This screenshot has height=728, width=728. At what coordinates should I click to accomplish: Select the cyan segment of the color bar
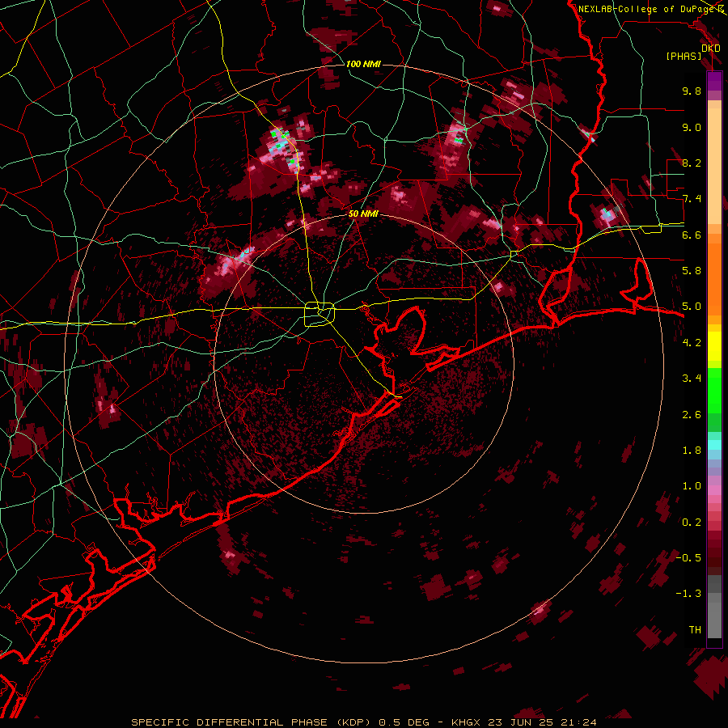[714, 445]
